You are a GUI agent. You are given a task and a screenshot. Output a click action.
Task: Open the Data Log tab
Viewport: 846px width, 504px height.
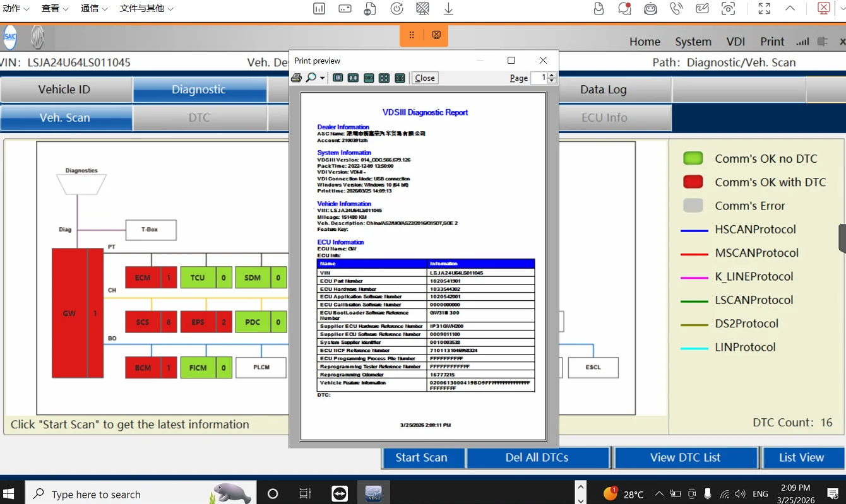[x=603, y=90]
